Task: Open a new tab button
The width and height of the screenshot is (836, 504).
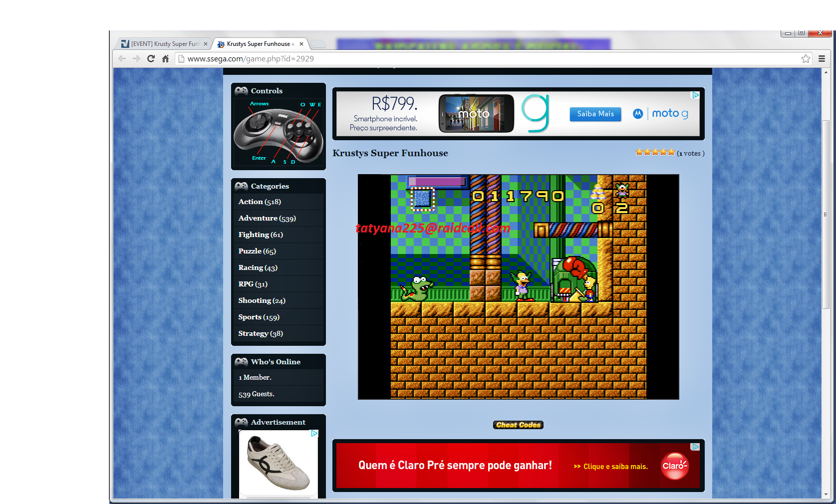Action: [318, 44]
